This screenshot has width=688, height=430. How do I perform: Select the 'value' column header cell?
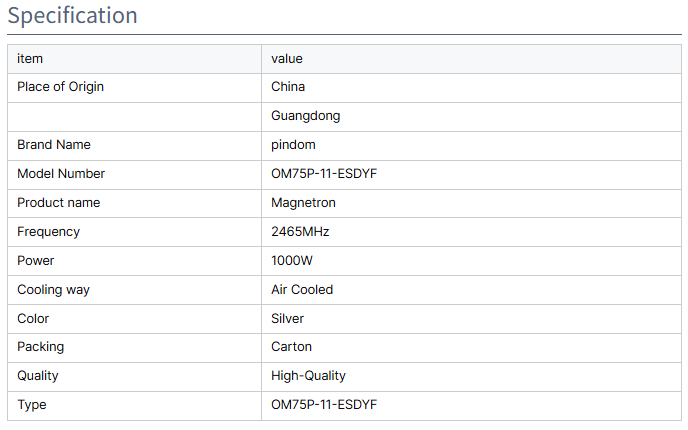[471, 59]
